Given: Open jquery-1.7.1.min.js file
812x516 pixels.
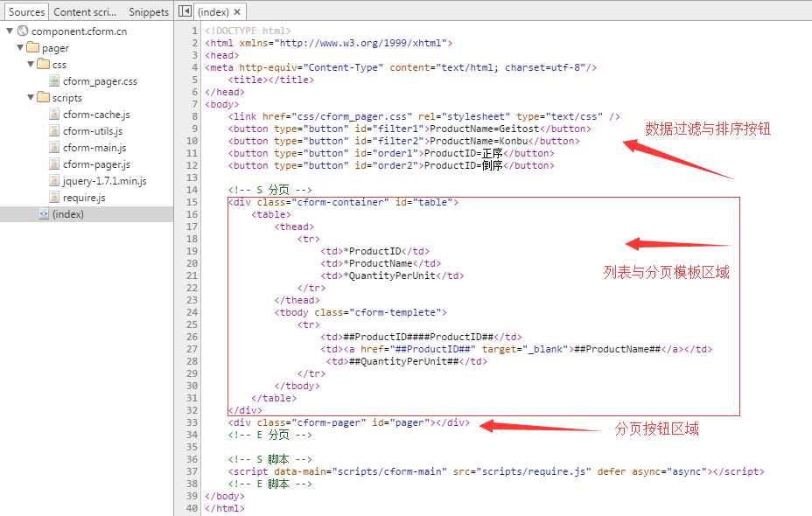Looking at the screenshot, I should point(105,181).
